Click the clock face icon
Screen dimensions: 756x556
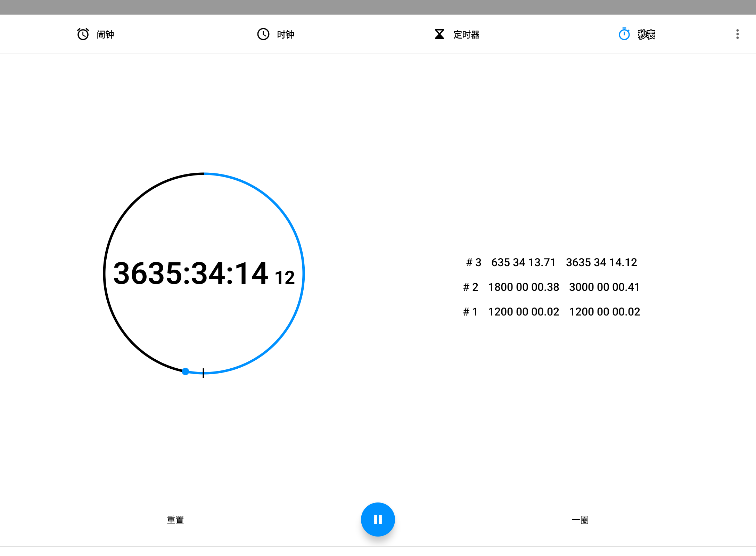[x=263, y=34]
